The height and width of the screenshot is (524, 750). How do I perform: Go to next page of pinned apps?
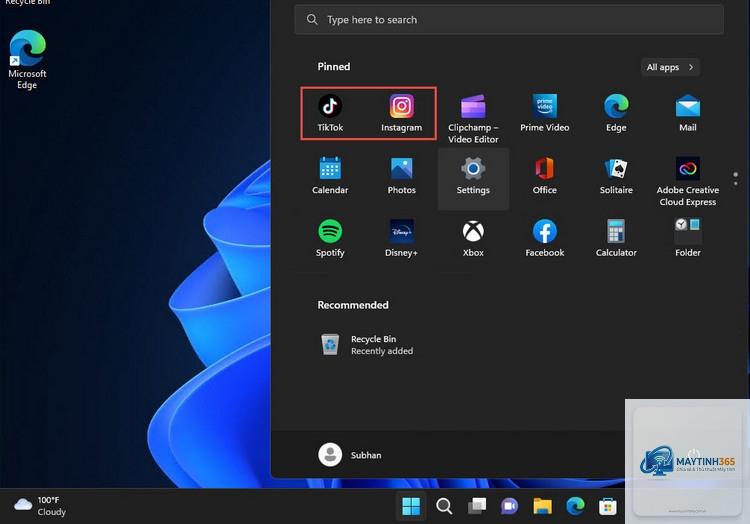(736, 183)
